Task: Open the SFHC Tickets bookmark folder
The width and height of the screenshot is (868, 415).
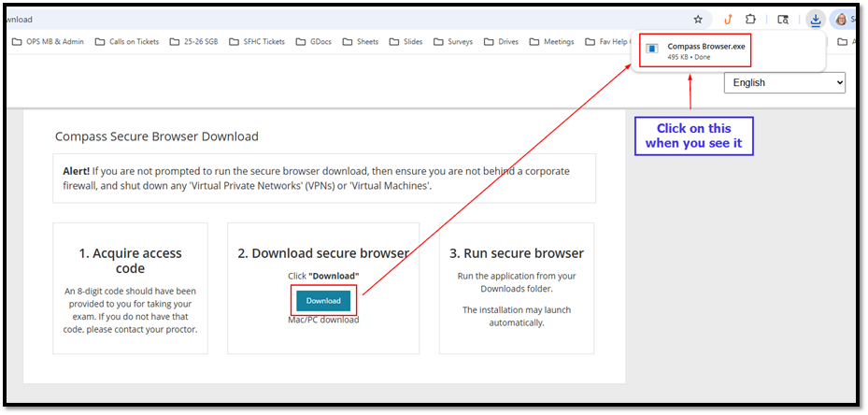Action: (x=257, y=41)
